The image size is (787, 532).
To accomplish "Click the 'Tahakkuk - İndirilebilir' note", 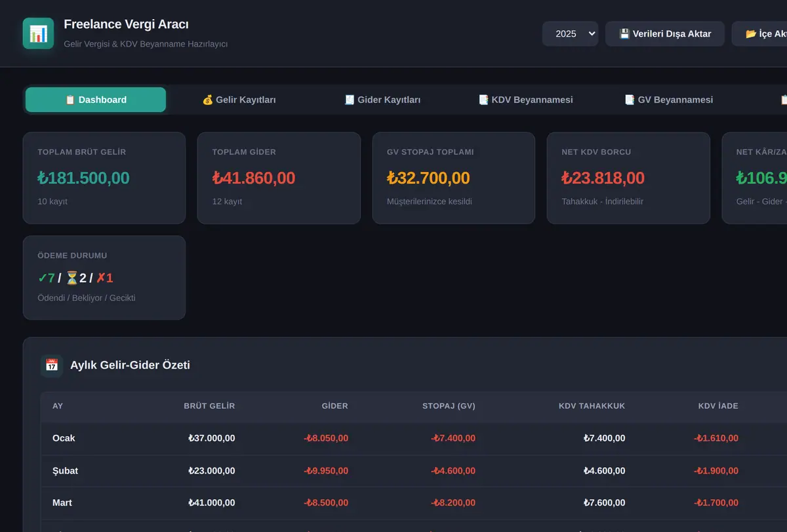I will tap(603, 201).
